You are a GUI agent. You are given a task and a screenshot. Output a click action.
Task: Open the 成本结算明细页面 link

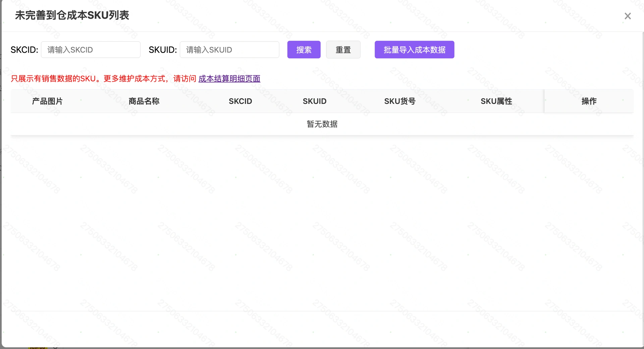[x=229, y=78]
